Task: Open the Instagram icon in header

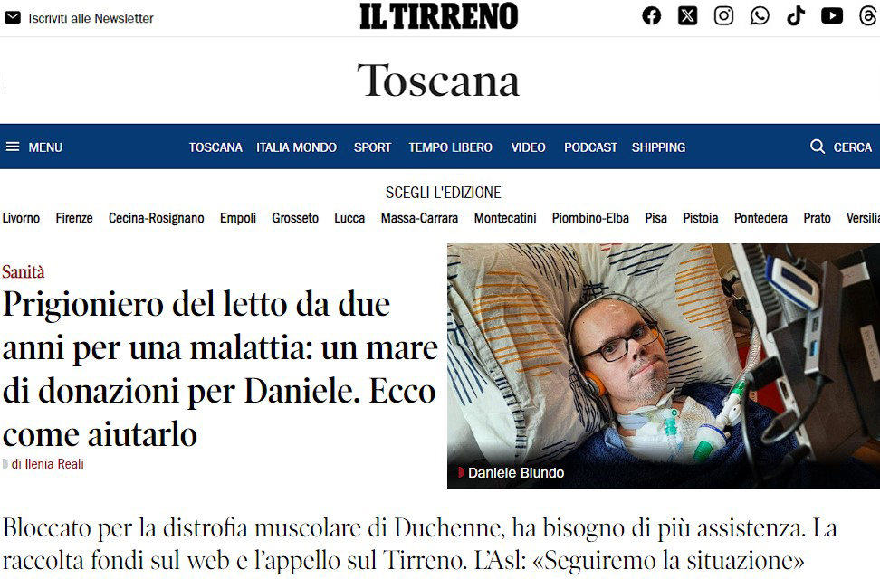Action: tap(723, 16)
